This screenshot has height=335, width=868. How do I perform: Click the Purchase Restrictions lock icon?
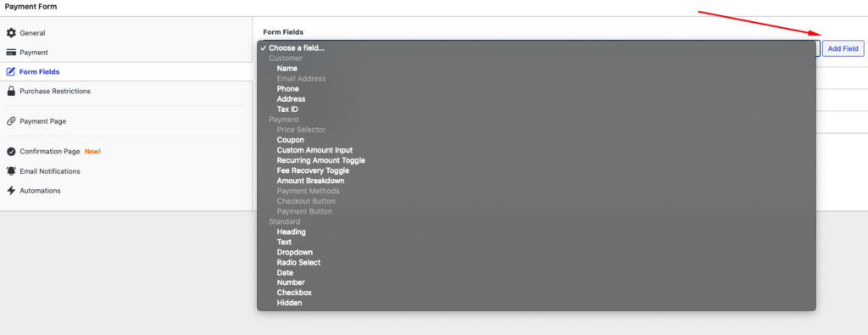(11, 91)
